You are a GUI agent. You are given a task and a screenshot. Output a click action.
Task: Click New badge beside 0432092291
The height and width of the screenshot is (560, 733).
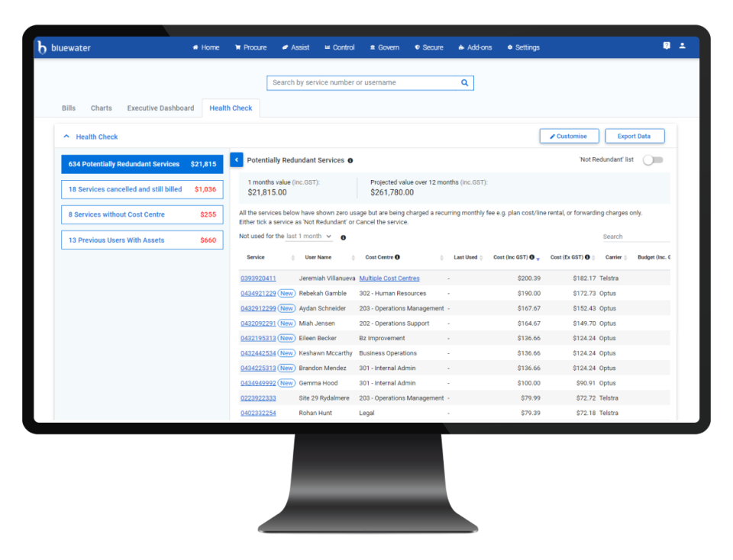click(x=286, y=323)
